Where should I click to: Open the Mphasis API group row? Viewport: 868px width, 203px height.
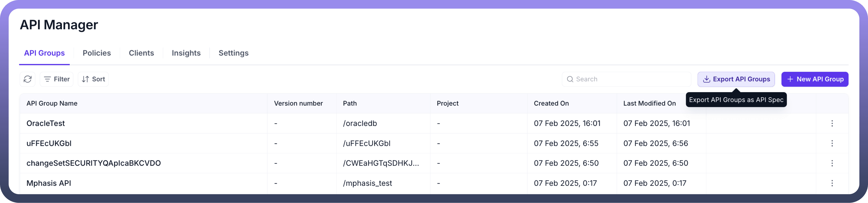[49, 183]
